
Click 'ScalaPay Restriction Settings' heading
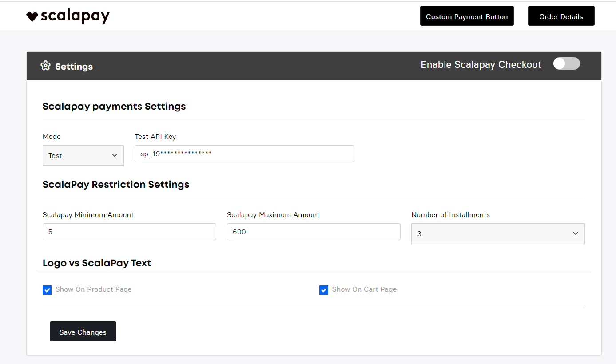coord(116,185)
